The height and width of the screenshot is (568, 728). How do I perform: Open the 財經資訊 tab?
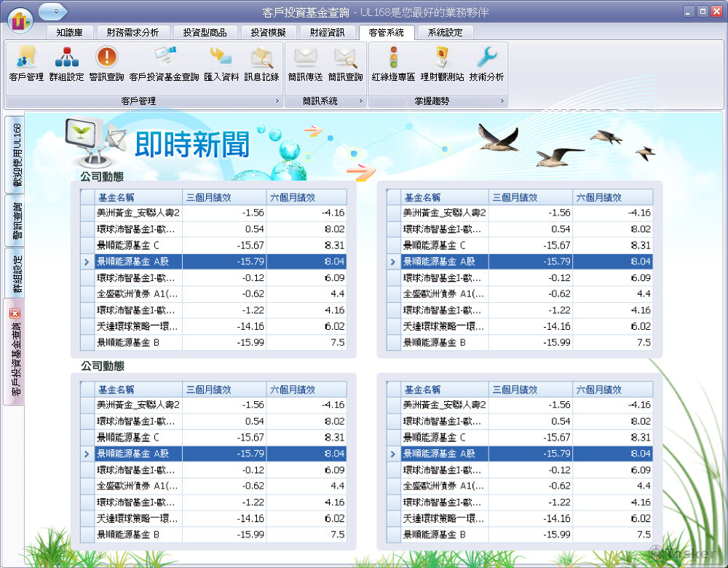pos(328,31)
